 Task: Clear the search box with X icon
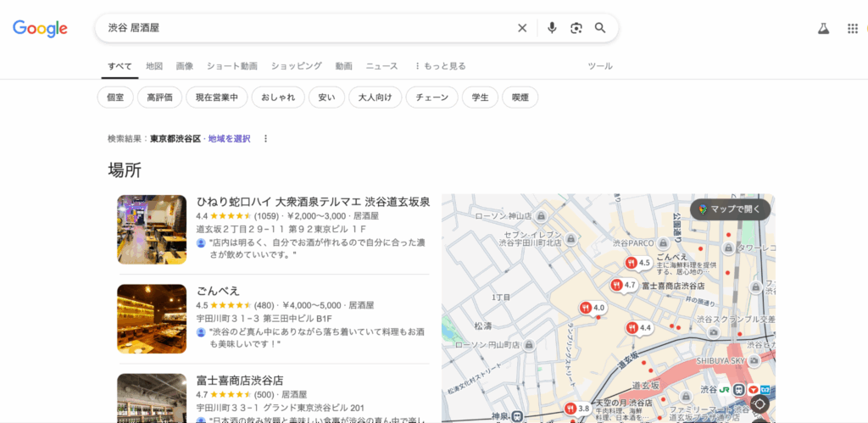(x=522, y=28)
